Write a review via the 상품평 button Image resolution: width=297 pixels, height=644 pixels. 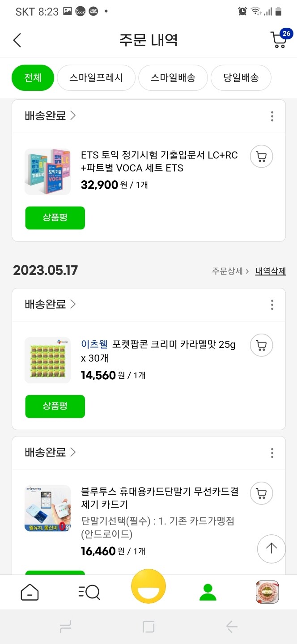point(55,218)
